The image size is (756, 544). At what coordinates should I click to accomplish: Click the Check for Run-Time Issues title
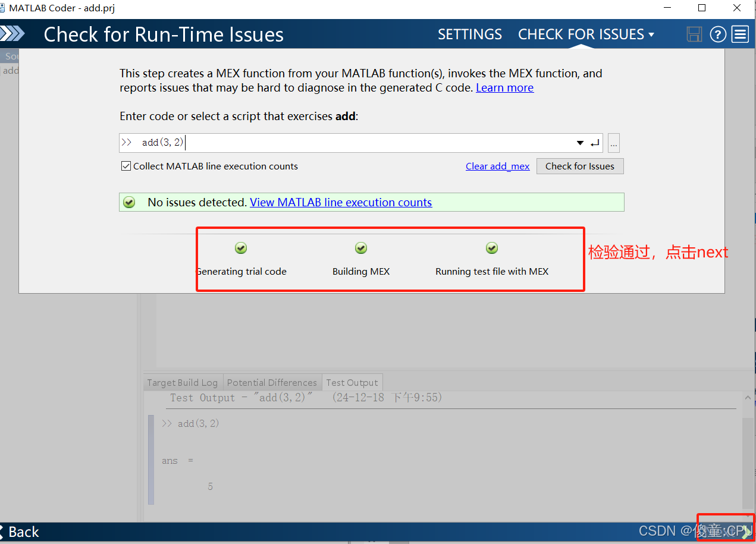[x=164, y=34]
